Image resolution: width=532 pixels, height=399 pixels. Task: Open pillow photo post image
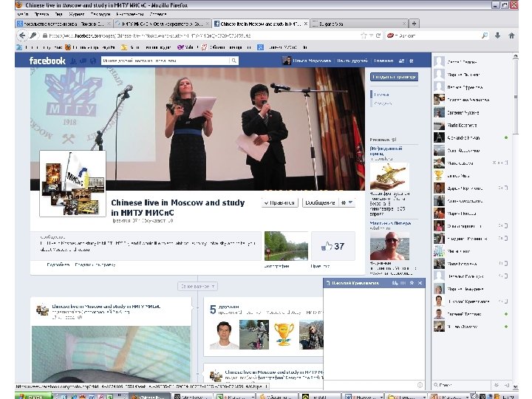click(x=111, y=354)
